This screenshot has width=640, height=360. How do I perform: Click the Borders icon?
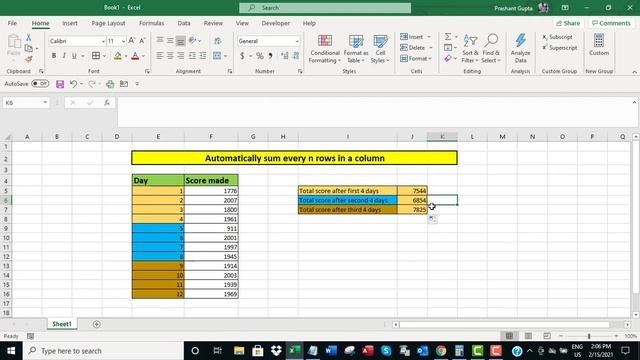(96, 56)
